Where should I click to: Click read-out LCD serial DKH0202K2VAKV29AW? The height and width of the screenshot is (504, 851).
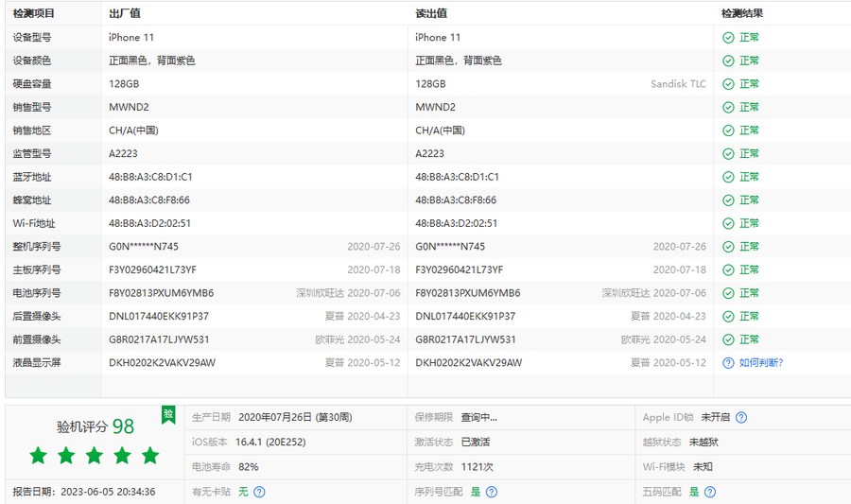tap(469, 363)
